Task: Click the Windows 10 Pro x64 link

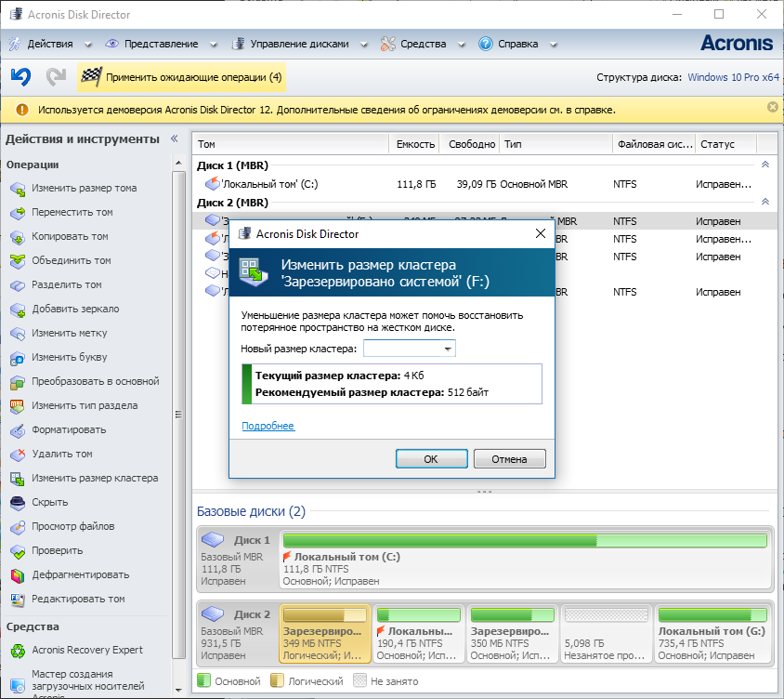Action: point(733,77)
